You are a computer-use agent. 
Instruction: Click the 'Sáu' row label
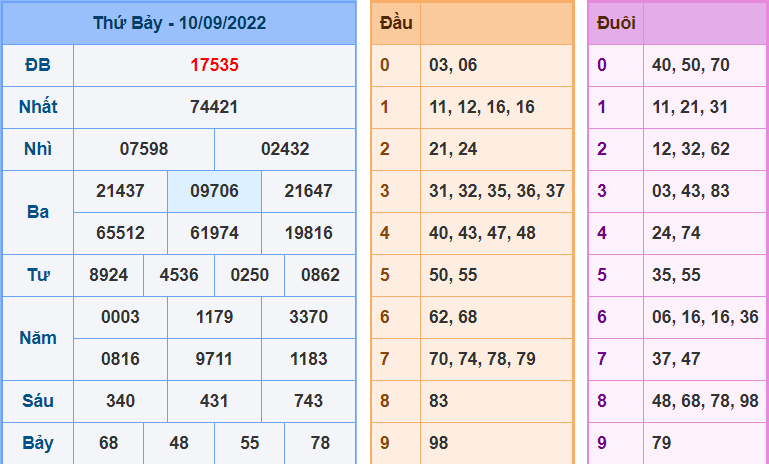click(38, 401)
